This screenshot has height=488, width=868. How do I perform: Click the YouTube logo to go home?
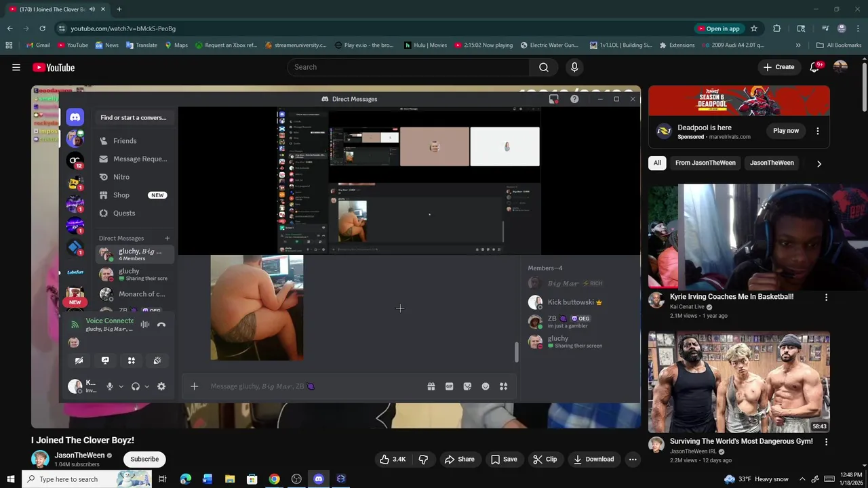(x=54, y=67)
